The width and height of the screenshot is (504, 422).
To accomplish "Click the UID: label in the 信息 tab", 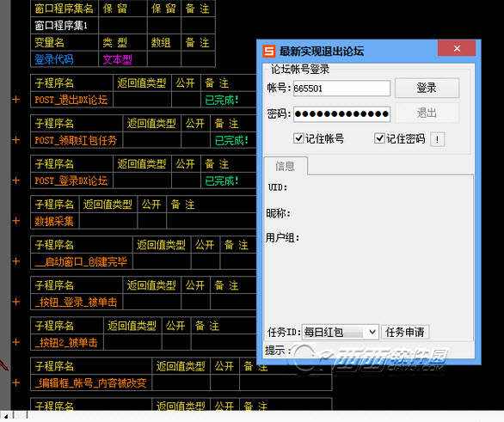I will tap(278, 187).
